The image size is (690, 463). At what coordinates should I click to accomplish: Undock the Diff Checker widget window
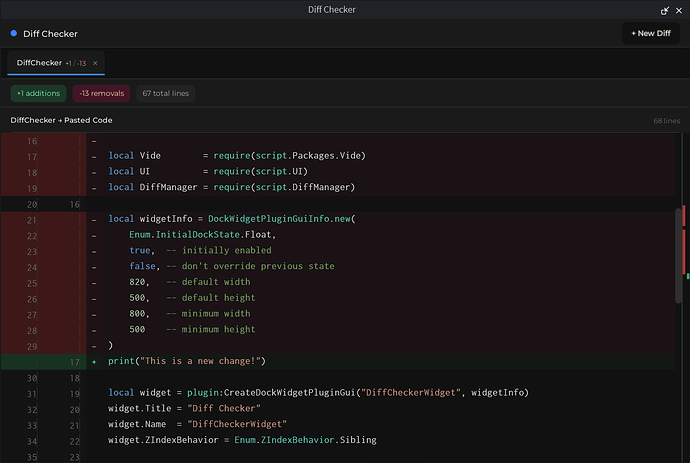click(x=665, y=10)
